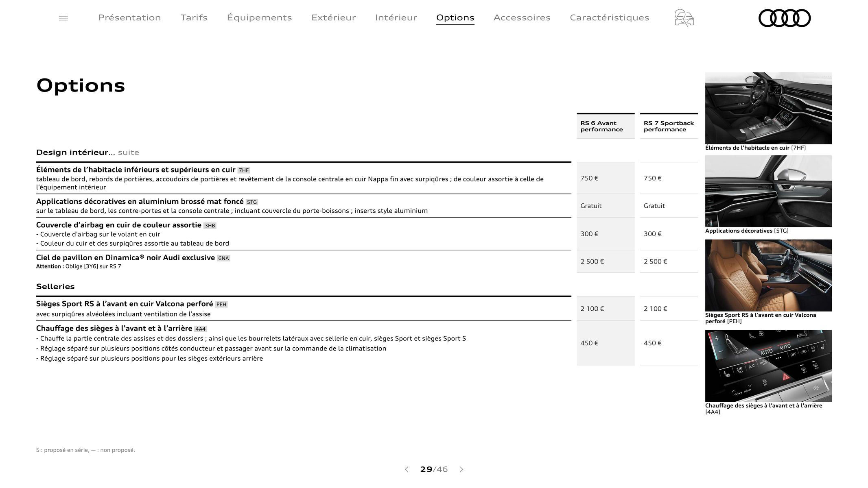Go to previous page arrow
The height and width of the screenshot is (488, 868).
[x=406, y=470]
